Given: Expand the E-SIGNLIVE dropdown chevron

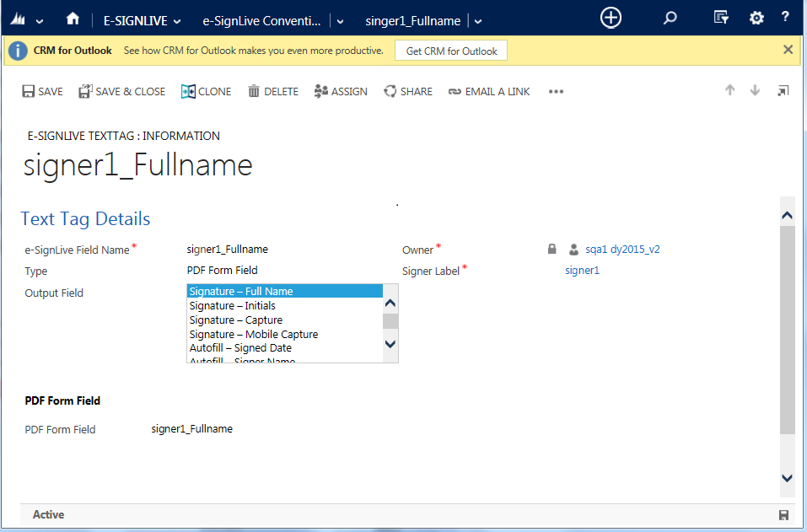Looking at the screenshot, I should (x=177, y=22).
